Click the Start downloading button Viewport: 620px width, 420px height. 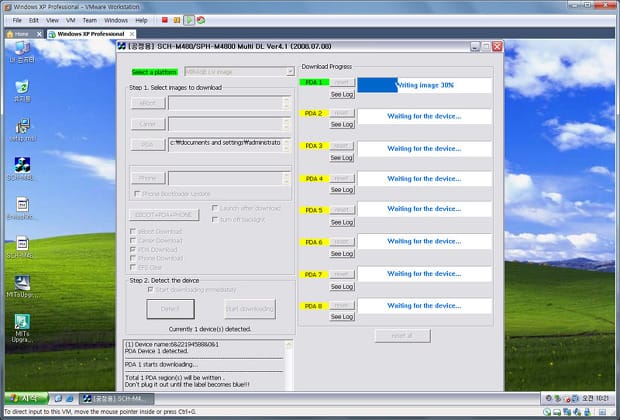[x=250, y=309]
